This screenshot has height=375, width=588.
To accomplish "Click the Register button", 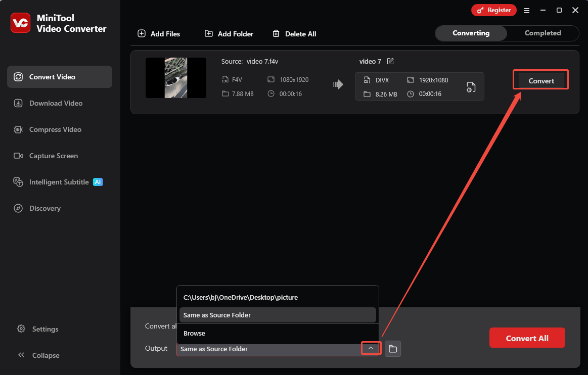I will click(493, 10).
